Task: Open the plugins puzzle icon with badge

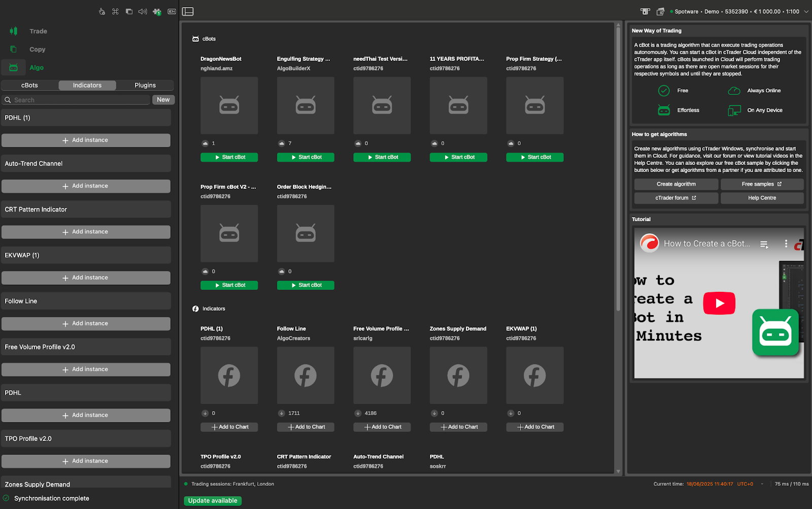Action: tap(157, 11)
